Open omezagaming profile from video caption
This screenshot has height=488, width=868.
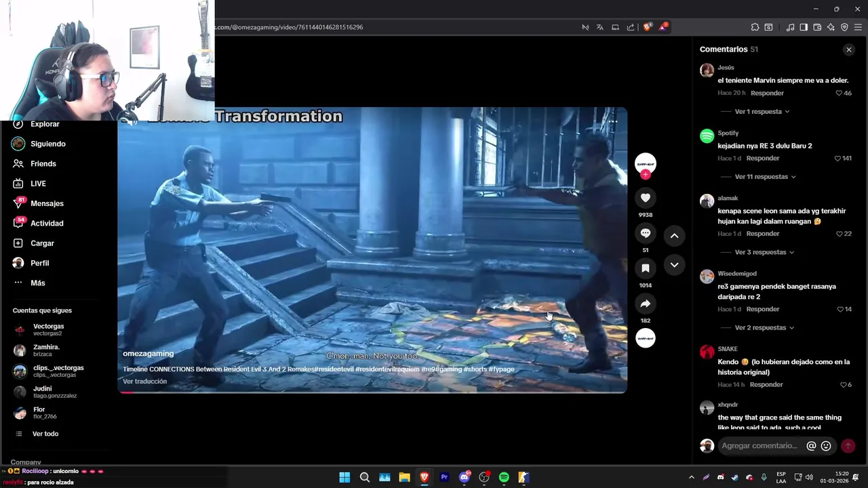148,354
